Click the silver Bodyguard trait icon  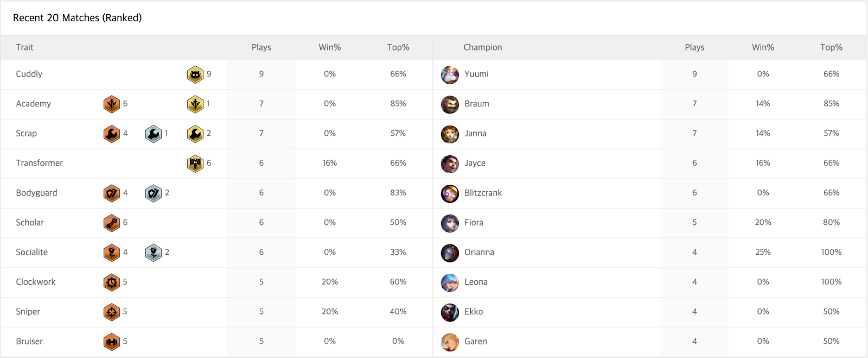point(154,193)
